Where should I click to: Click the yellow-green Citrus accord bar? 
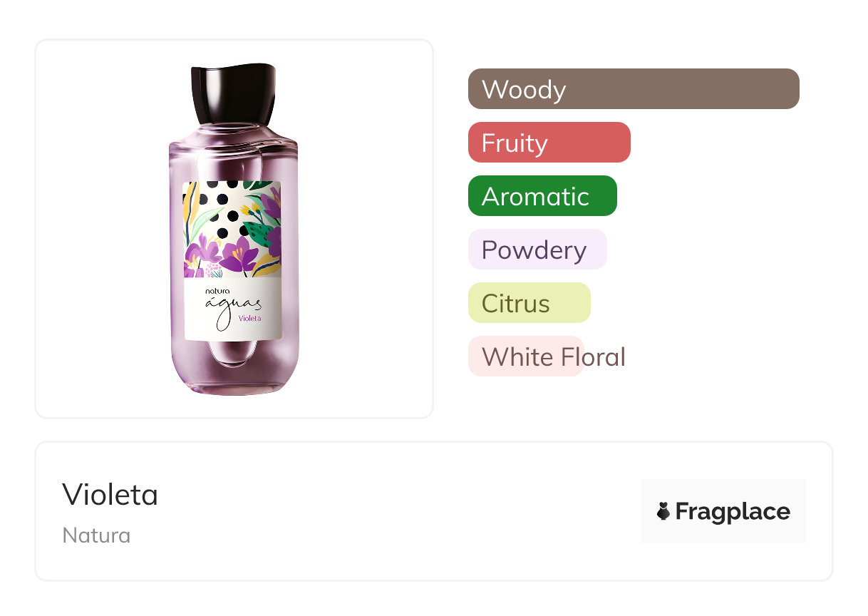click(x=529, y=303)
